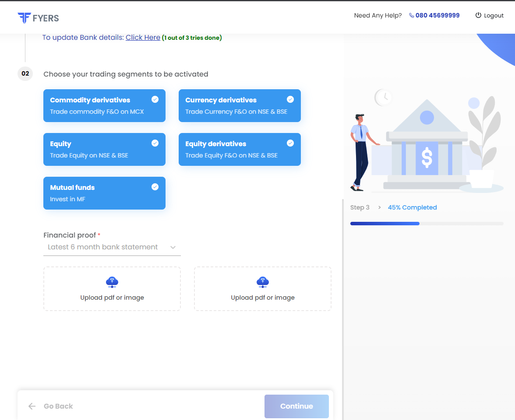Click the left upload cloud icon
Viewport: 515px width, 420px height.
112,282
